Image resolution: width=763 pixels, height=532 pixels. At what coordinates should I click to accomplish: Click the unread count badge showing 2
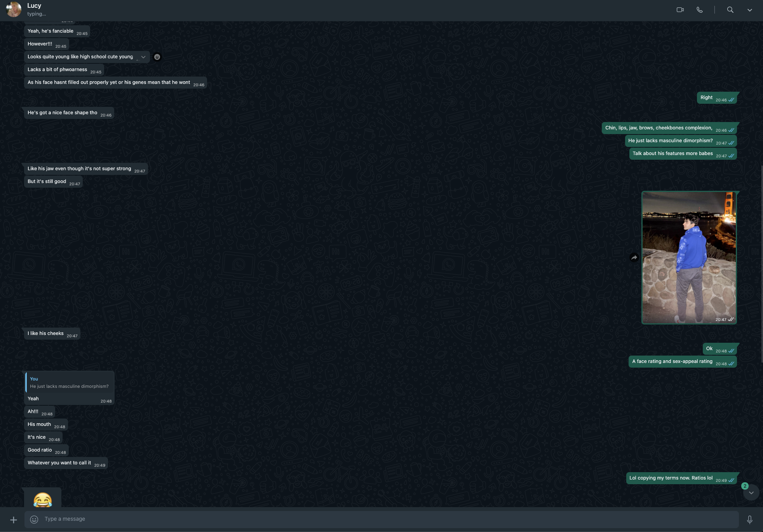[x=745, y=486]
